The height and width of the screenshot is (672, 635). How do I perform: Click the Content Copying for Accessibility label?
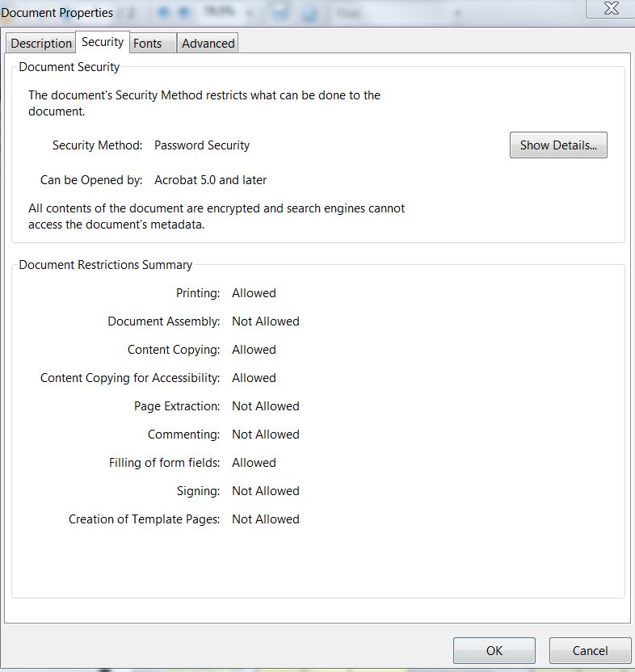click(x=130, y=378)
